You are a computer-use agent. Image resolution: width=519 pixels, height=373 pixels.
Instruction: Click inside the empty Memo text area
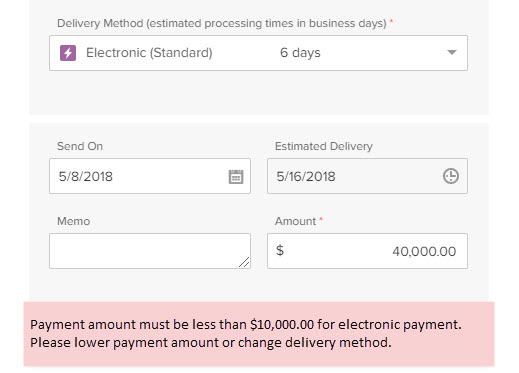coord(150,251)
